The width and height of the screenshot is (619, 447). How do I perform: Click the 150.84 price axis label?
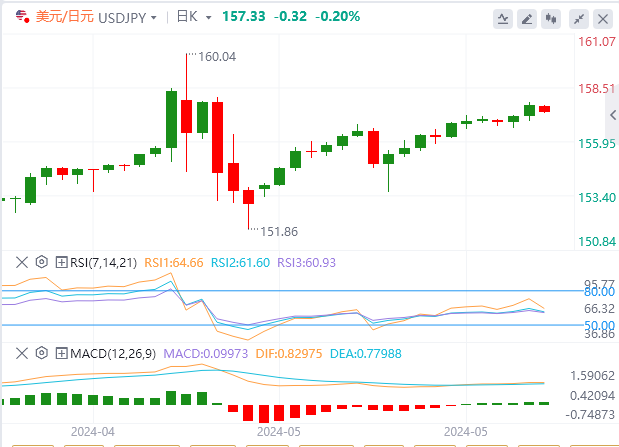596,241
